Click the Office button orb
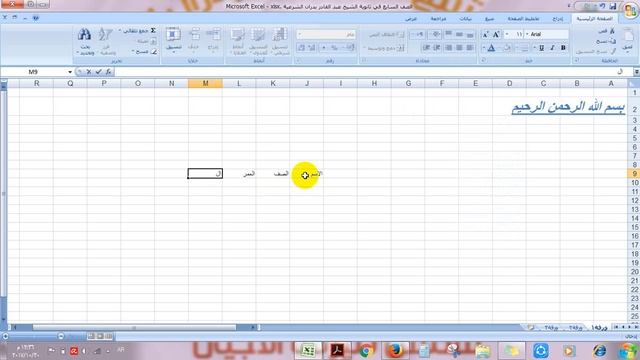 point(631,10)
